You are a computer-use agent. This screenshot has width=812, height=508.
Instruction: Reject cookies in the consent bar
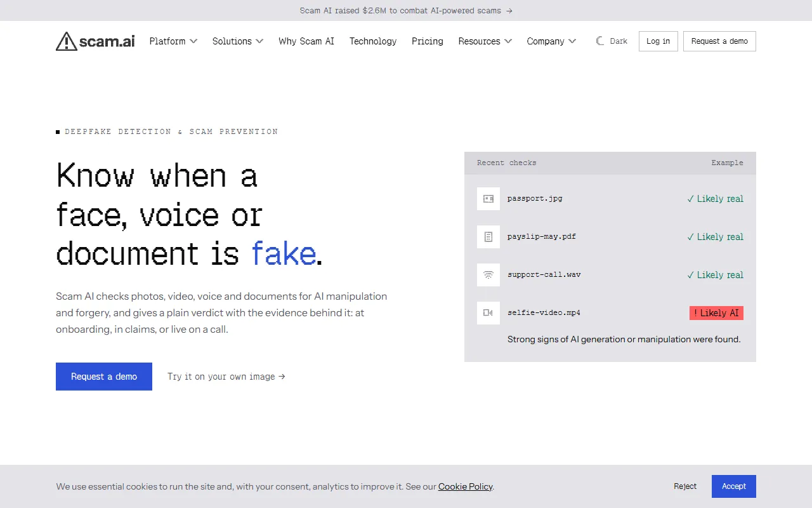(x=685, y=486)
